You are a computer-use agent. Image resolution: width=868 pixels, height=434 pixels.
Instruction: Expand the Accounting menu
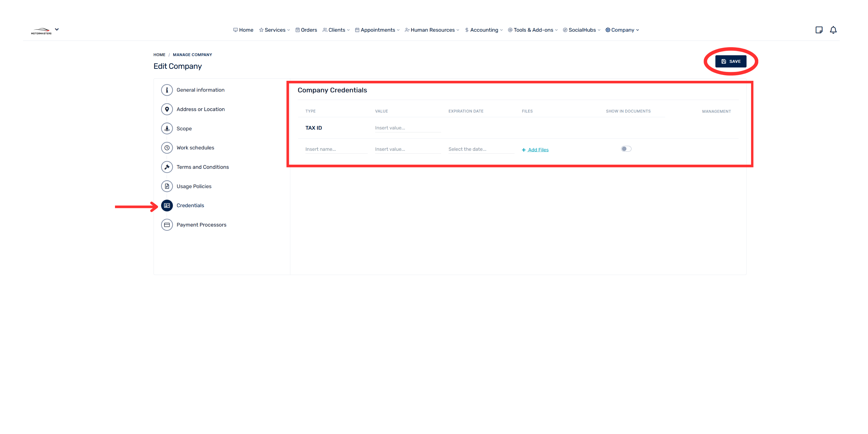(x=484, y=30)
